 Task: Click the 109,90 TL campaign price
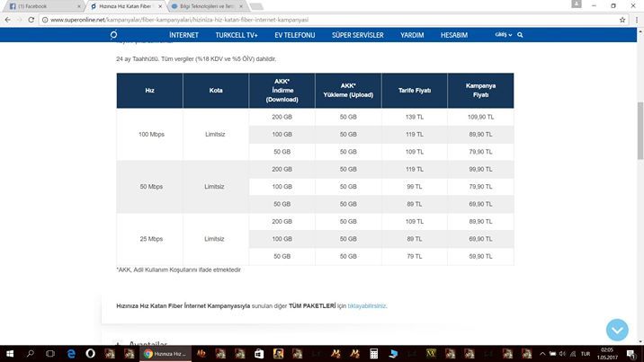pyautogui.click(x=480, y=117)
